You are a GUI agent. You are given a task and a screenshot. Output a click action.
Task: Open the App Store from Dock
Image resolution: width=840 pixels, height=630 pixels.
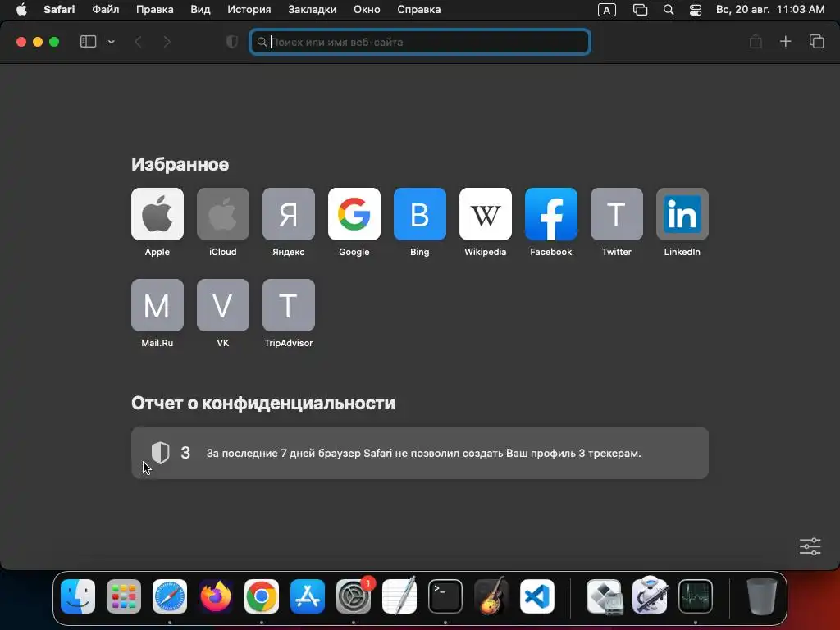tap(308, 596)
